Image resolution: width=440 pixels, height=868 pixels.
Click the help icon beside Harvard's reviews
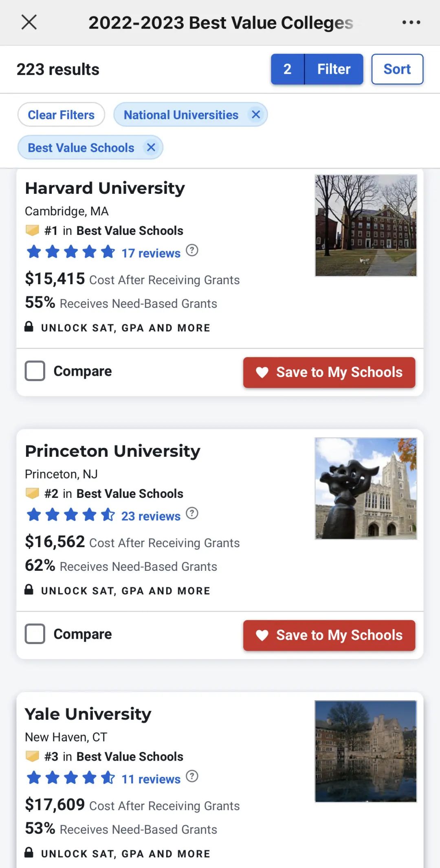tap(192, 250)
